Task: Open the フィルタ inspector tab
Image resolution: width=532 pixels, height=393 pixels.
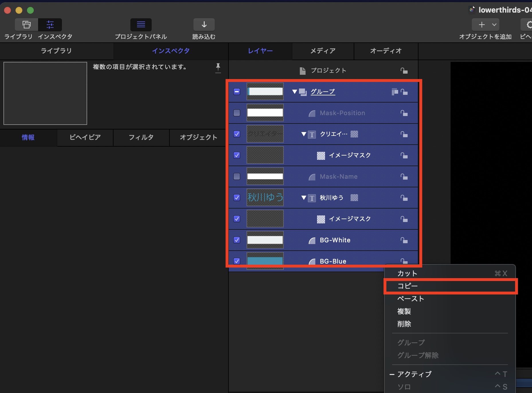Action: click(141, 137)
